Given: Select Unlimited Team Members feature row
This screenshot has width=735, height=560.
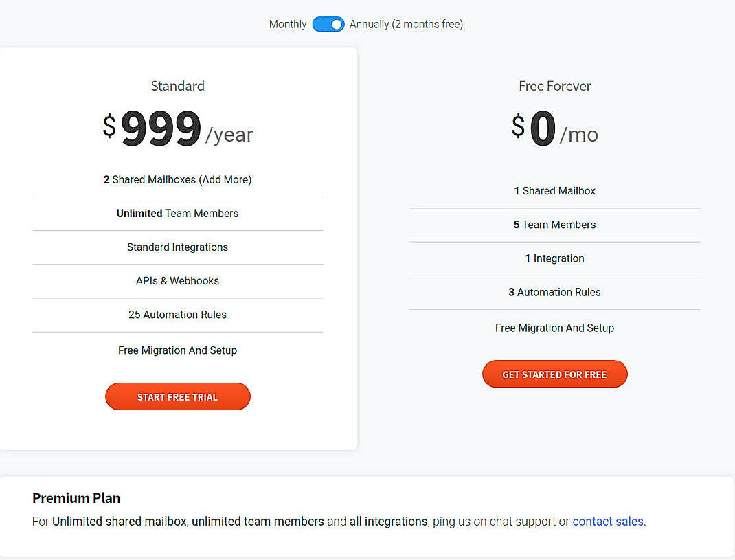Looking at the screenshot, I should click(177, 213).
